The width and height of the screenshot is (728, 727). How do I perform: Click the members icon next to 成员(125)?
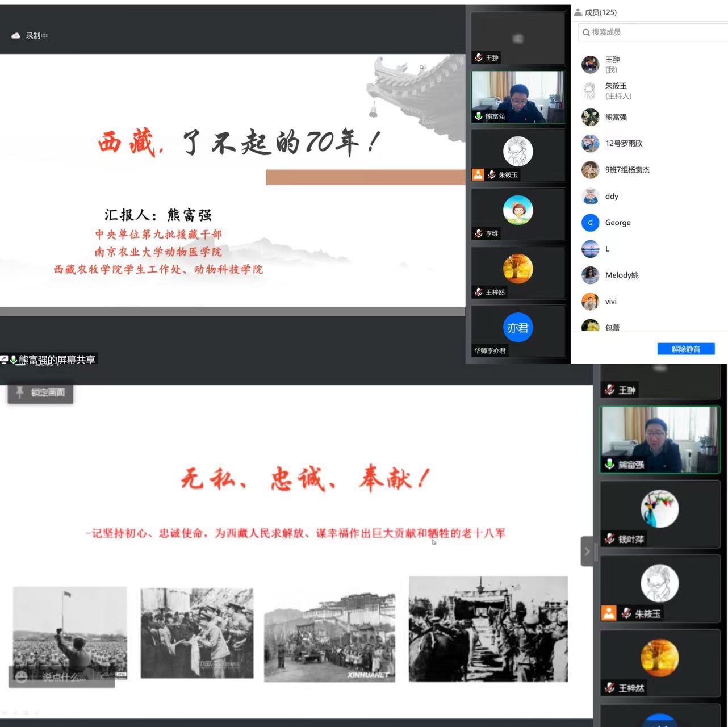point(578,12)
